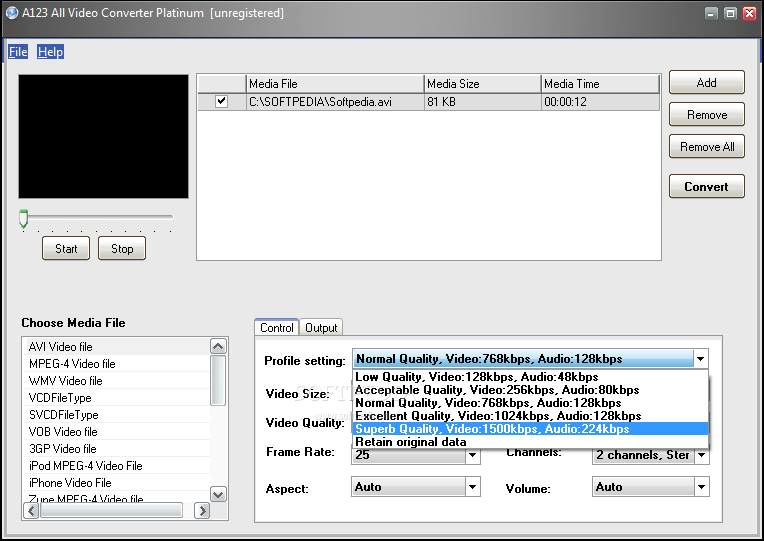764x541 pixels.
Task: Choose Retain original data option
Action: [x=530, y=442]
